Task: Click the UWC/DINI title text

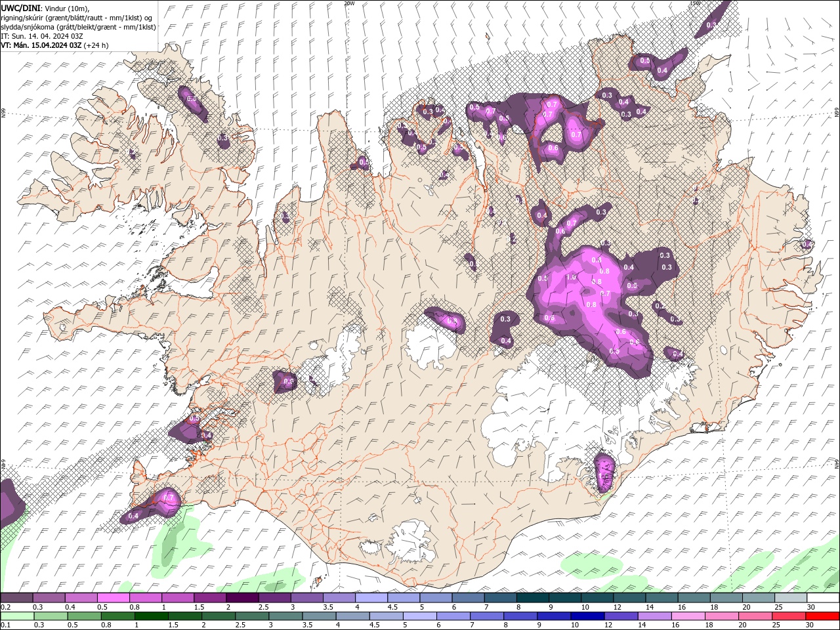Action: 20,8
